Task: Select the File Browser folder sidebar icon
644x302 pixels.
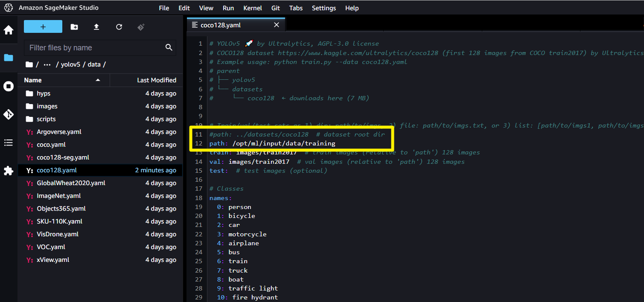Action: (x=9, y=58)
